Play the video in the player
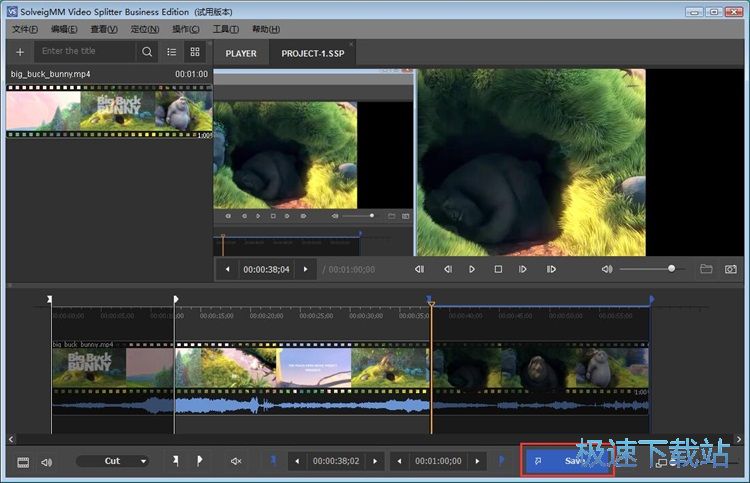750x483 pixels. pos(472,269)
